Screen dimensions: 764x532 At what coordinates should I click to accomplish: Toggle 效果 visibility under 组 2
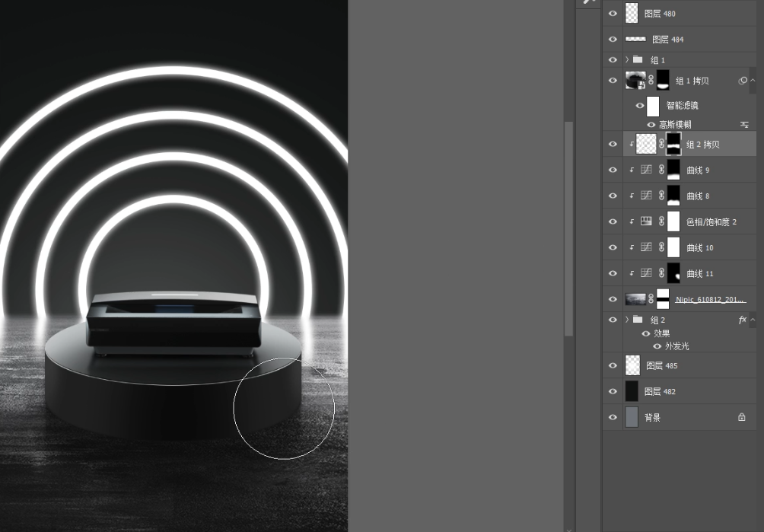(646, 333)
